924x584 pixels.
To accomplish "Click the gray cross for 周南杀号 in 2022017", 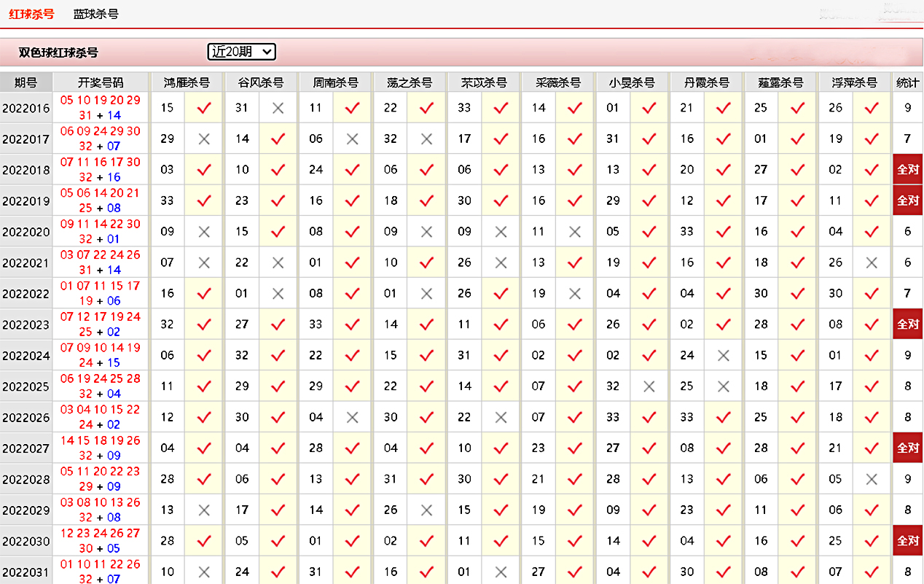I will coord(353,139).
